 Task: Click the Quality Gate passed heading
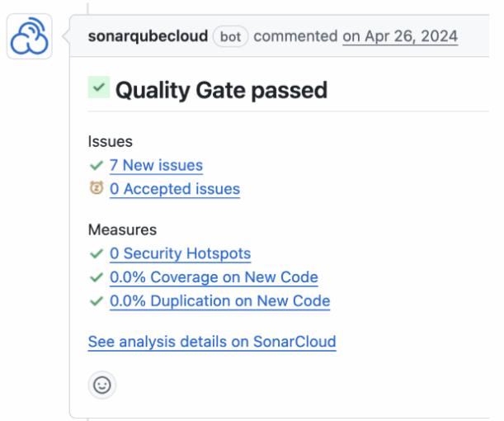(221, 89)
